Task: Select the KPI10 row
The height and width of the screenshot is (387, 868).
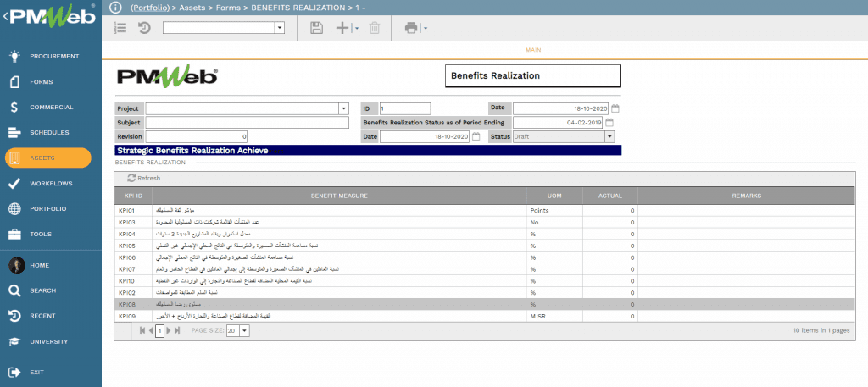Action: pyautogui.click(x=484, y=281)
